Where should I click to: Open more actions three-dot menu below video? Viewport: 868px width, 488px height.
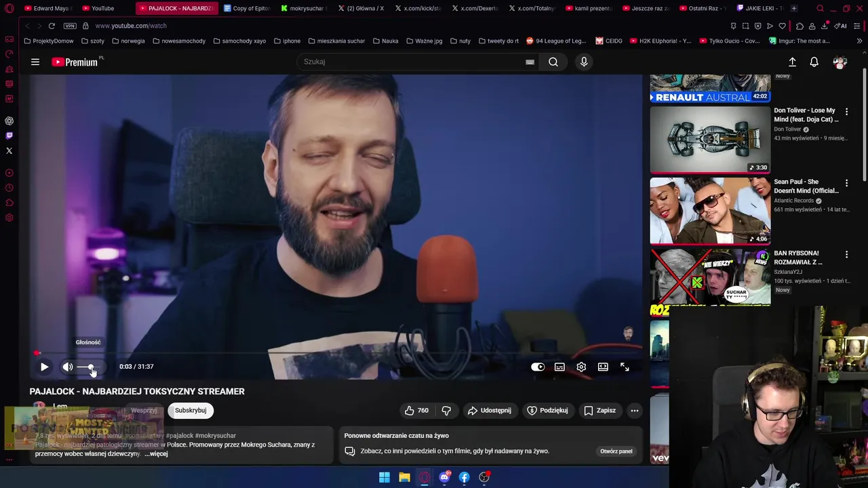[x=634, y=410]
